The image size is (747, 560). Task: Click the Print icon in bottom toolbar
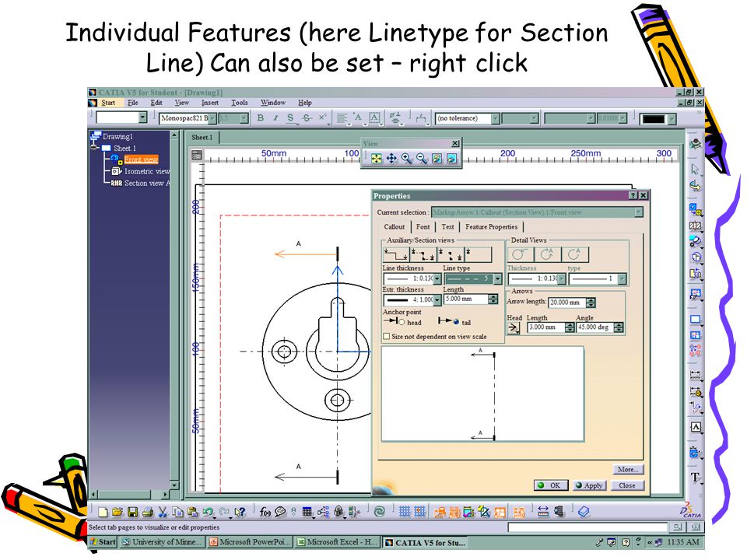[148, 513]
